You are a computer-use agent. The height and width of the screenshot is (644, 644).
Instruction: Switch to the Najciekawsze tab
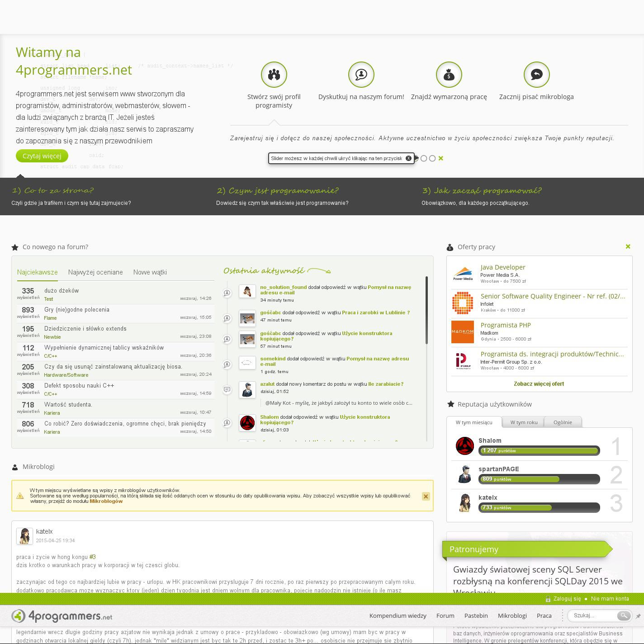(38, 272)
